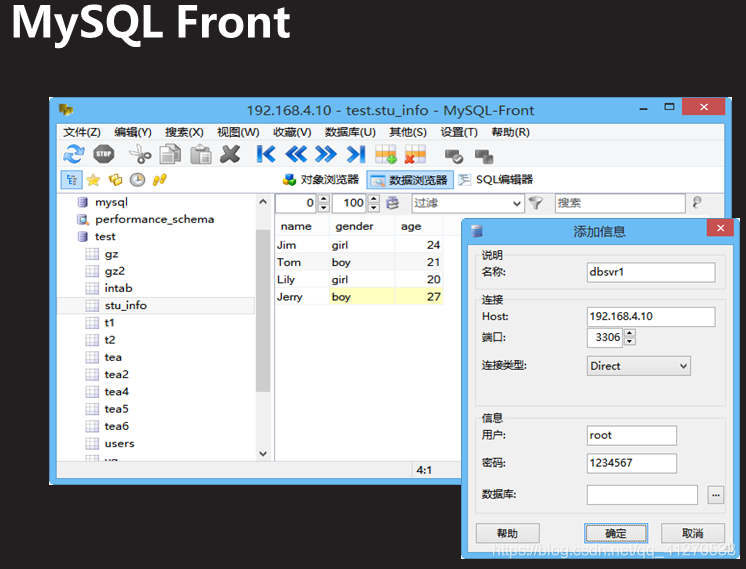Close the 添加信息 dialog
Viewport: 746px width, 569px height.
(x=720, y=228)
